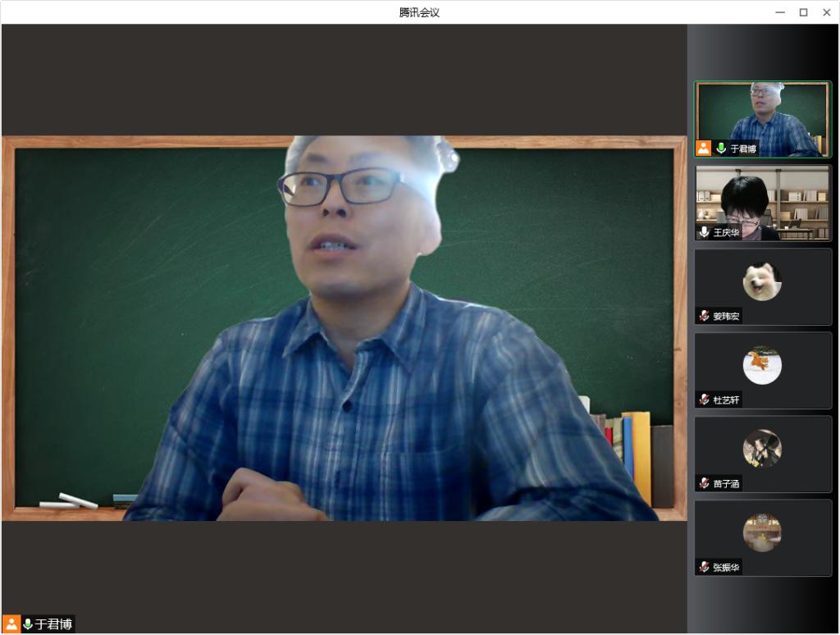Click the microphone icon on 王庆华's tile
Image resolution: width=840 pixels, height=635 pixels.
pos(704,232)
